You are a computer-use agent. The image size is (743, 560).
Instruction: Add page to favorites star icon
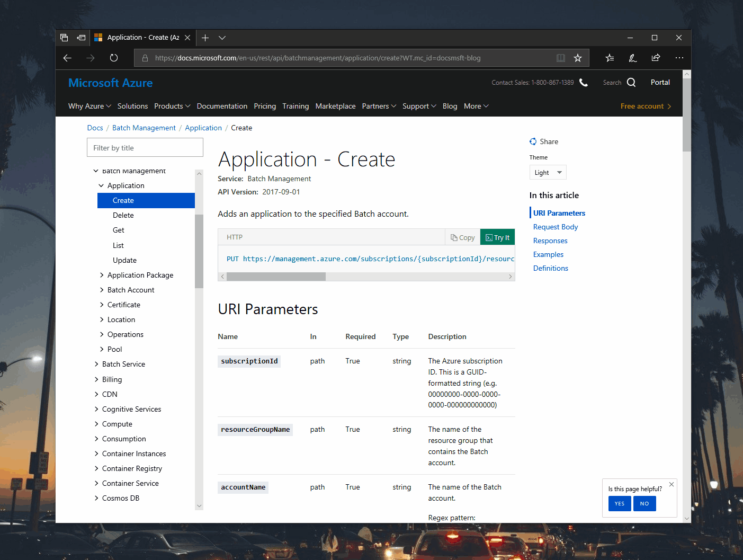(x=578, y=58)
